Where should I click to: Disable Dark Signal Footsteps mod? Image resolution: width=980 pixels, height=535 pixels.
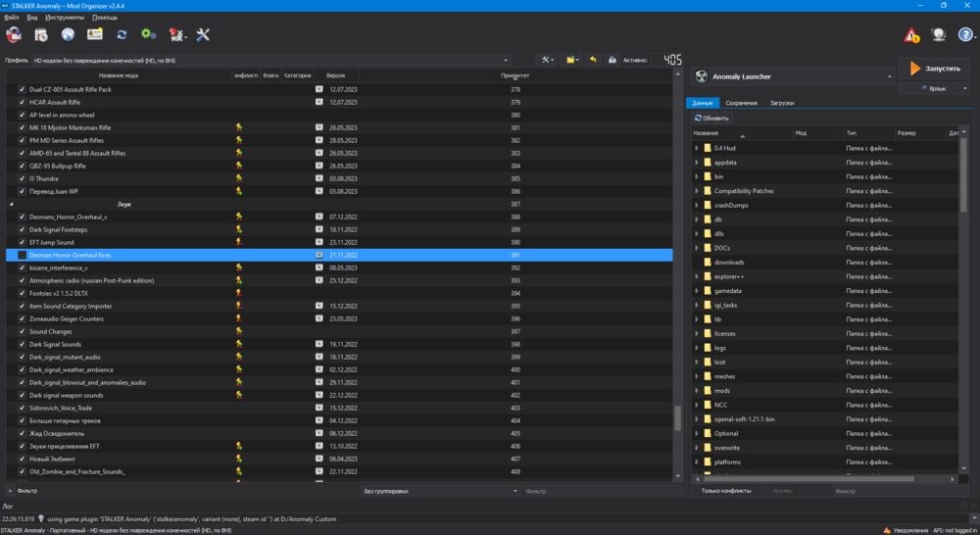click(x=23, y=229)
